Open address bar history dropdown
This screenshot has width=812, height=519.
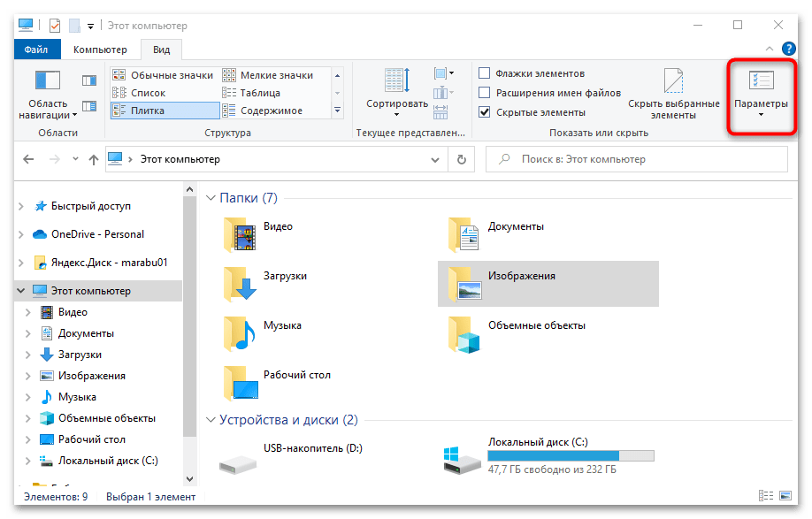[433, 160]
